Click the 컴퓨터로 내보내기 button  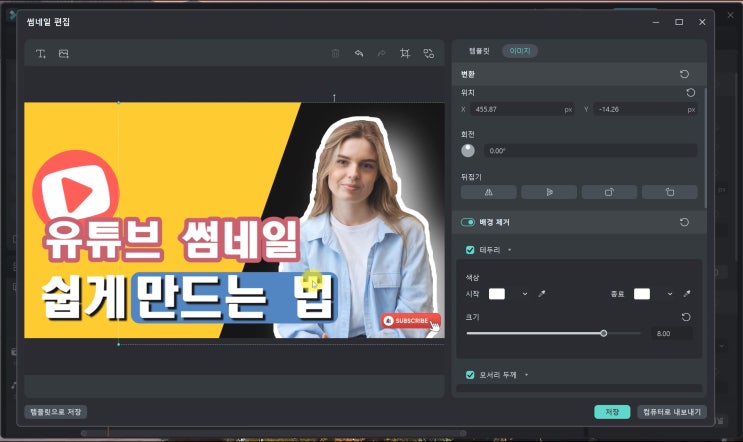tap(672, 412)
